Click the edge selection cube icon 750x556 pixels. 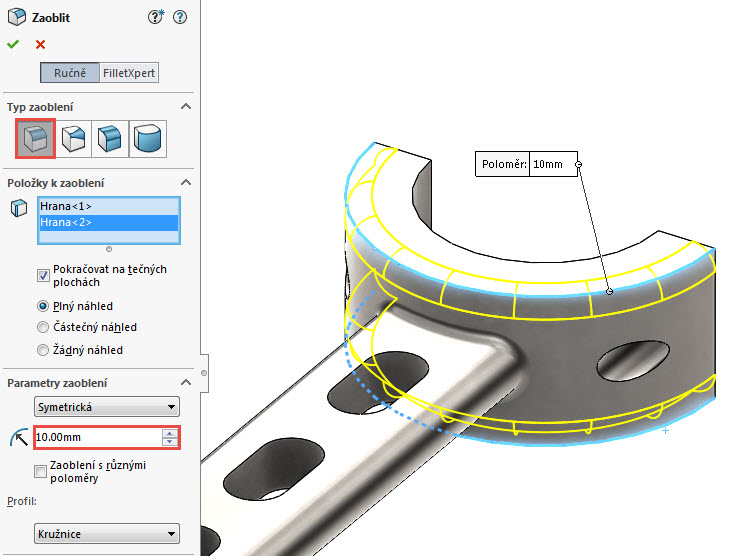pos(18,208)
